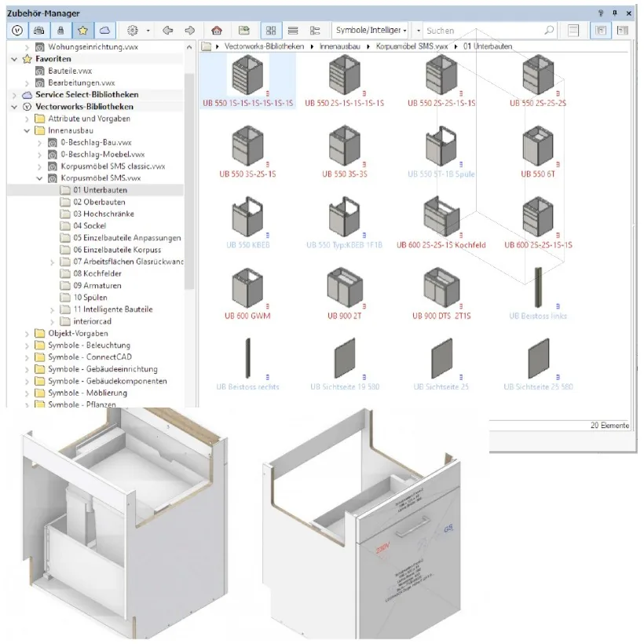Select the 10 Spülen folder
Viewport: 644px width, 644px height.
(x=90, y=298)
